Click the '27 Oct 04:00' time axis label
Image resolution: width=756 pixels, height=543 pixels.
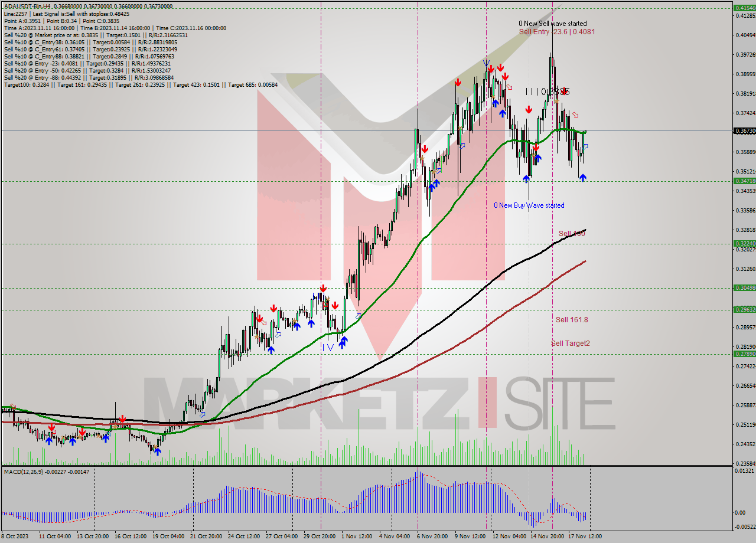point(282,537)
